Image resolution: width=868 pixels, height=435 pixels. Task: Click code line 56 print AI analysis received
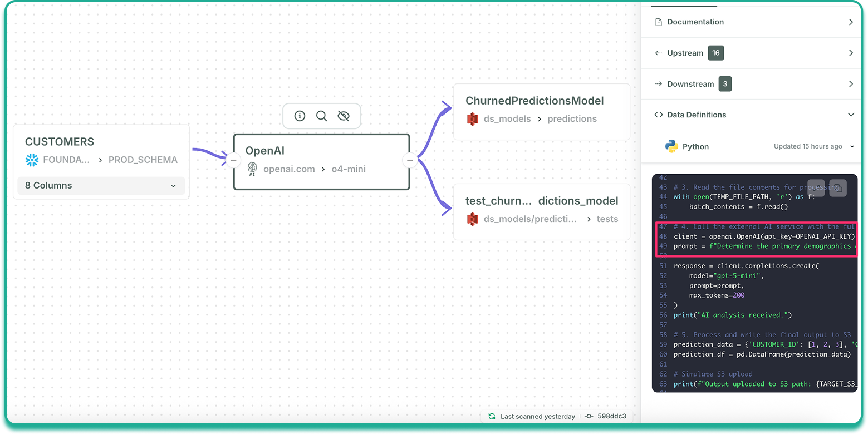point(732,315)
